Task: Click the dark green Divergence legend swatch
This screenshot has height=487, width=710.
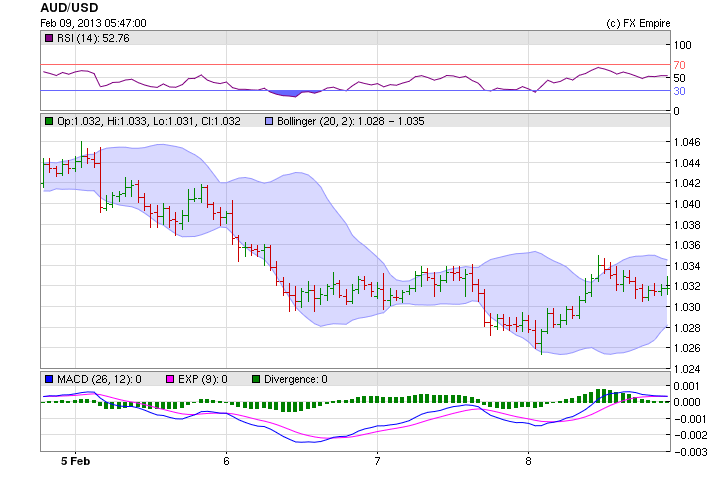Action: 256,379
